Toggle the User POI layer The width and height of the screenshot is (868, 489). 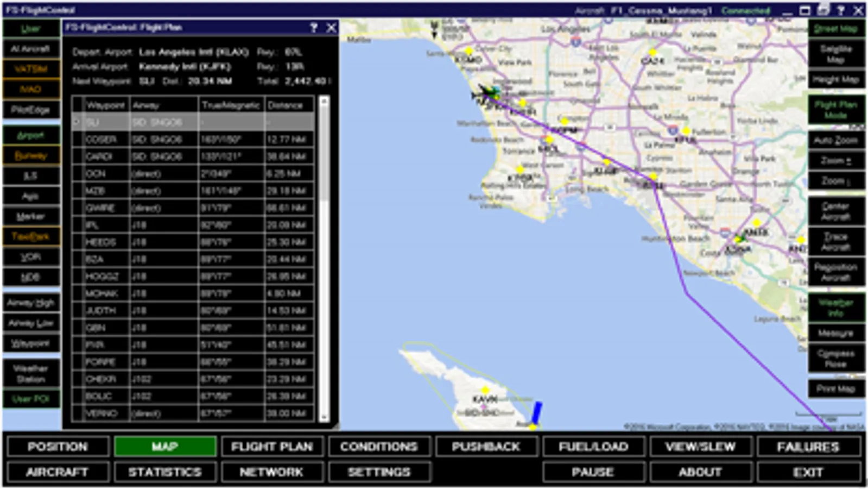click(x=31, y=399)
